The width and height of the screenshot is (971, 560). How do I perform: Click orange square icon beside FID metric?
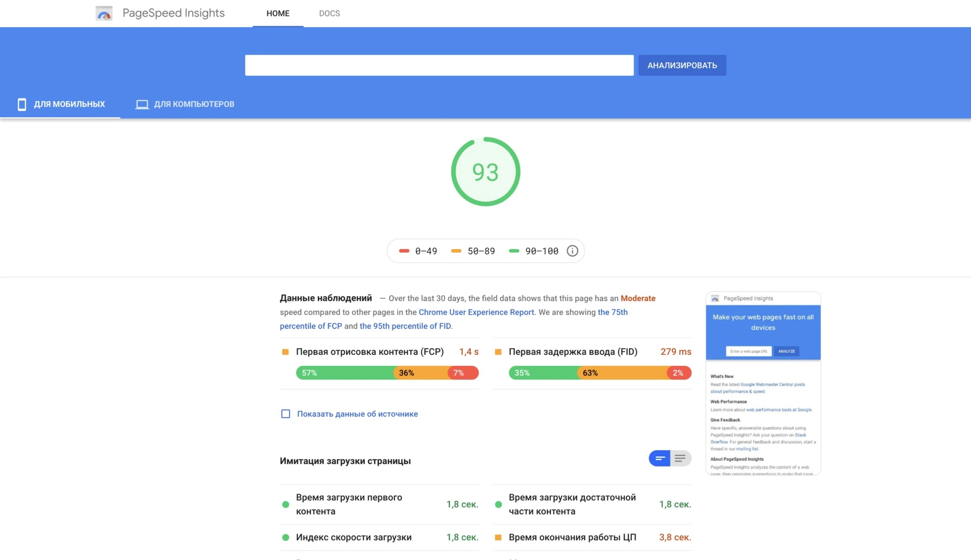tap(498, 352)
